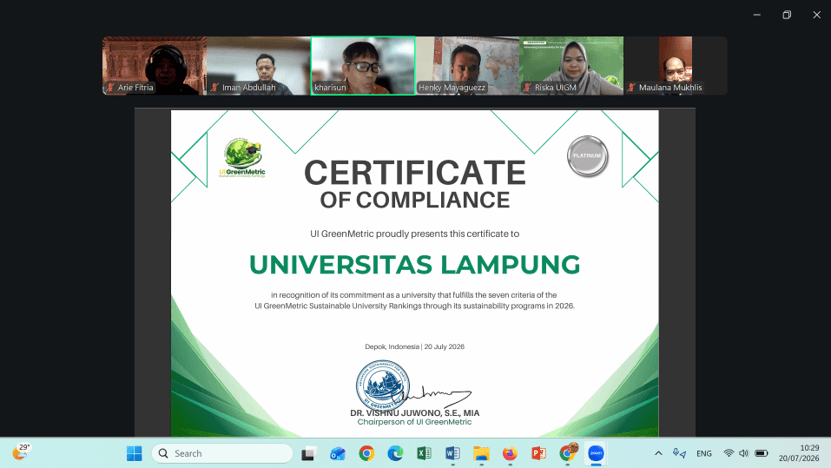This screenshot has height=468, width=831.
Task: Check the battery status icon
Action: click(762, 453)
